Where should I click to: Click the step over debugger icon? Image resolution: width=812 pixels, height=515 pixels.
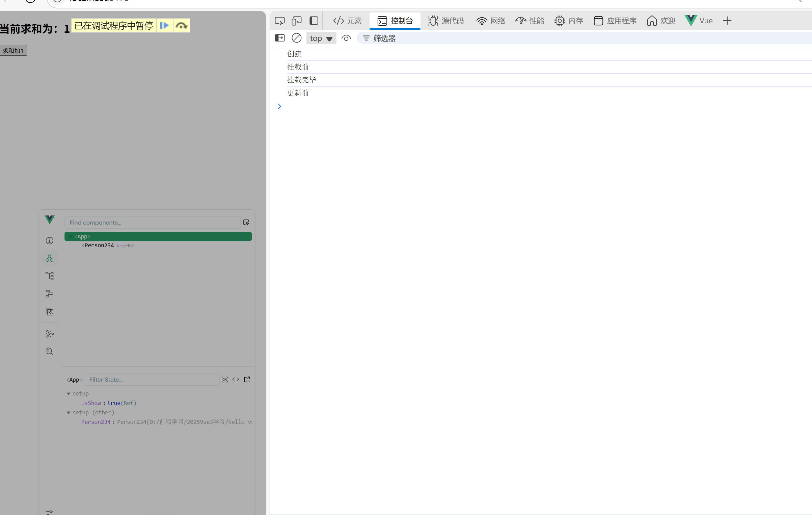(x=182, y=26)
